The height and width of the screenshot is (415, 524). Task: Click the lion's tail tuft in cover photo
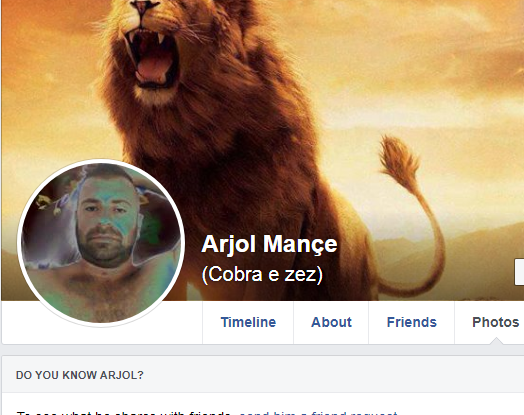click(x=398, y=159)
